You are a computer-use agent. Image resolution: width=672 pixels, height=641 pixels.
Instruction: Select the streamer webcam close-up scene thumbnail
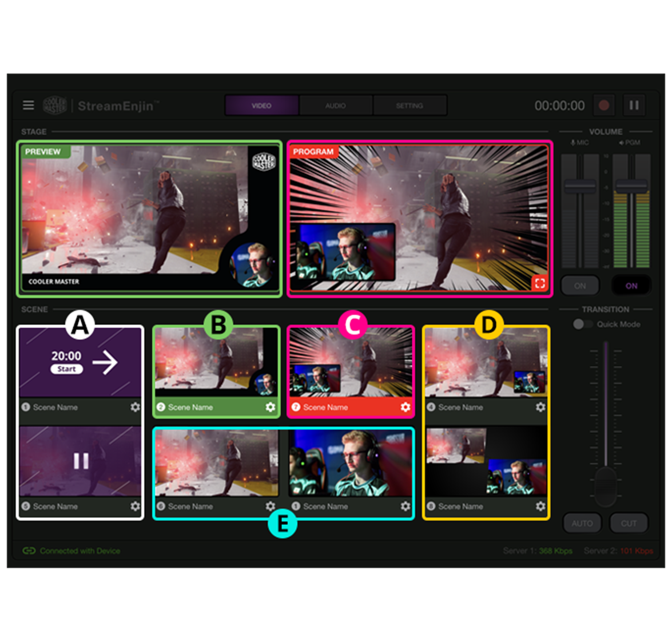[x=351, y=463]
